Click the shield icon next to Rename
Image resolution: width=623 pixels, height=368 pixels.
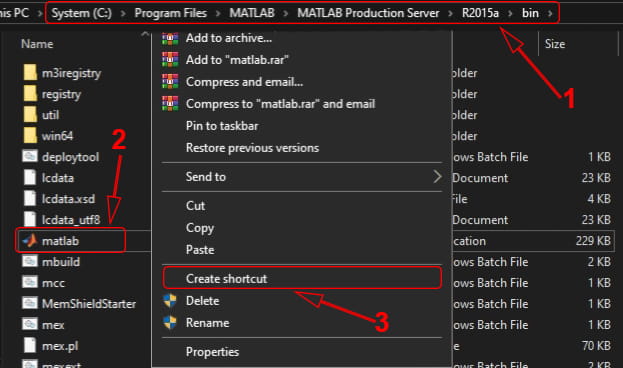(170, 323)
